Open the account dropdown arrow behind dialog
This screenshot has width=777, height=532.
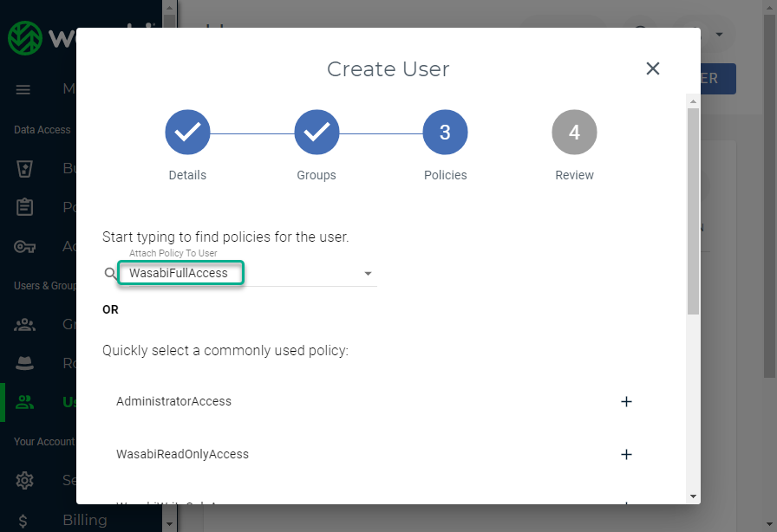[x=719, y=34]
